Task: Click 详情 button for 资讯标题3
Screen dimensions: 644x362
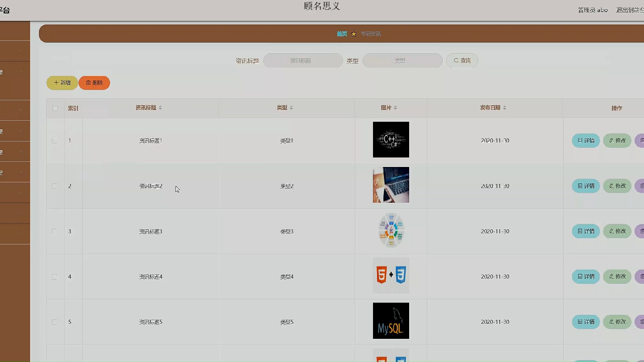Action: click(x=586, y=231)
